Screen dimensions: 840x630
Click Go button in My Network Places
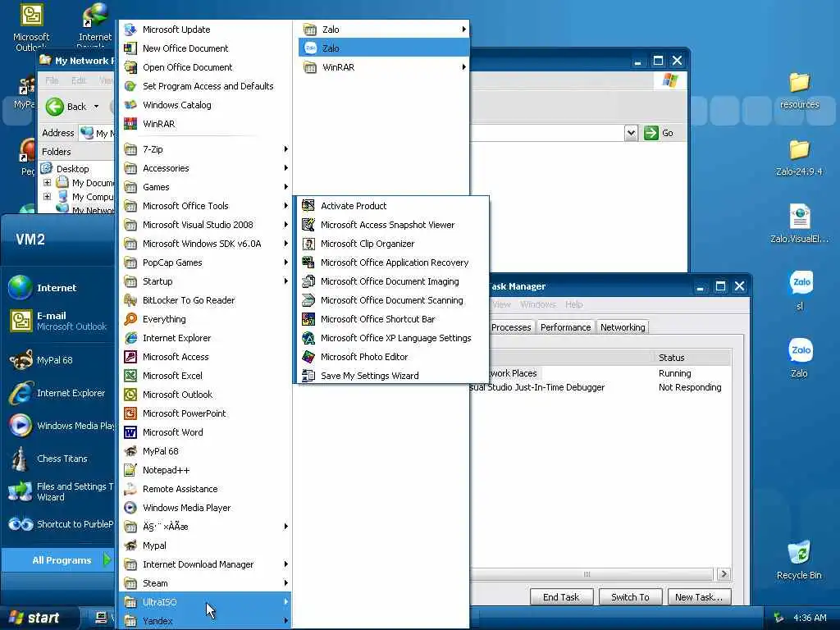[659, 133]
